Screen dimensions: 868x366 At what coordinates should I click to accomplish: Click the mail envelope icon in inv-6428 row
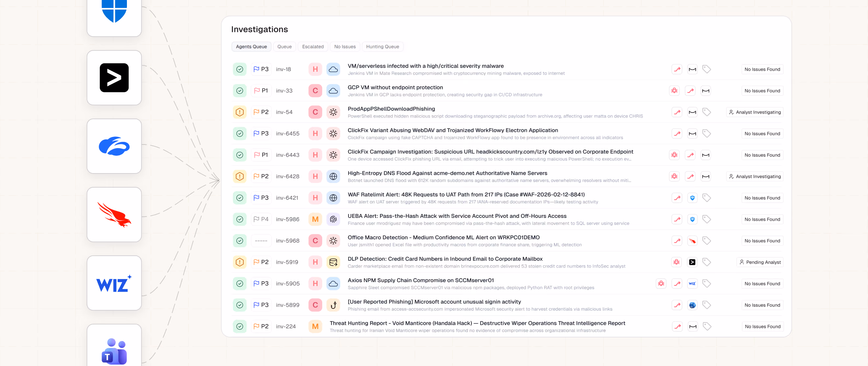click(705, 176)
